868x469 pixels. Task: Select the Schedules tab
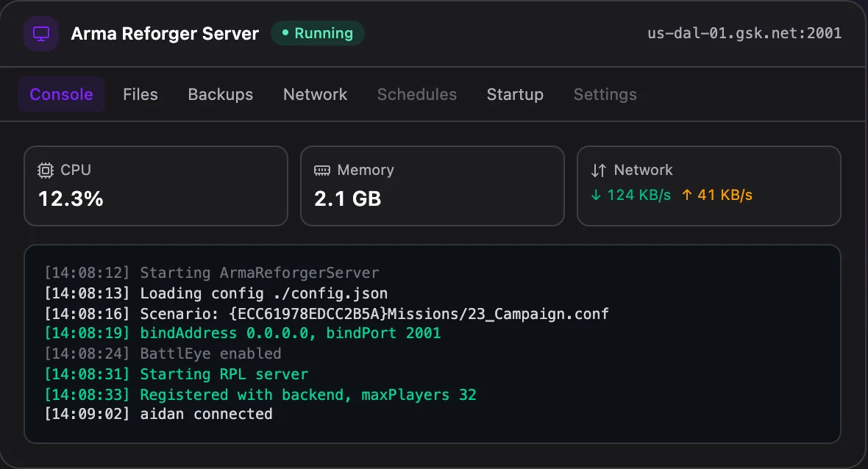pyautogui.click(x=417, y=95)
